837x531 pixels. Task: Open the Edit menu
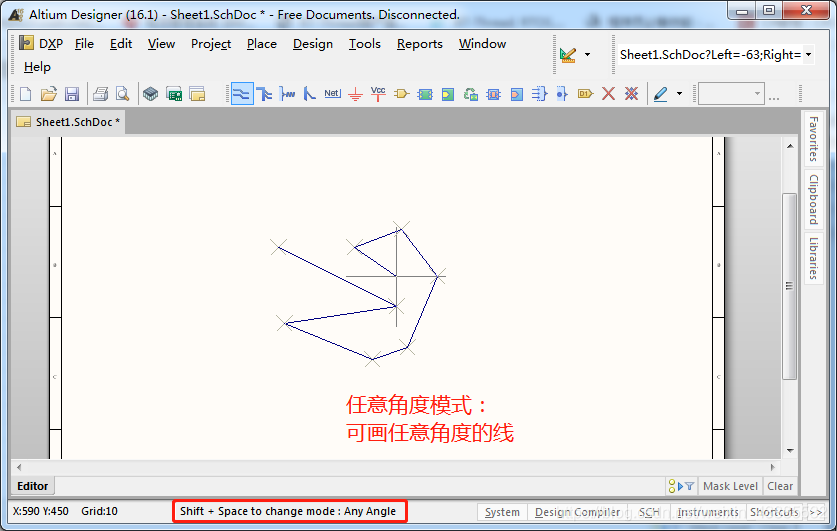(x=121, y=44)
